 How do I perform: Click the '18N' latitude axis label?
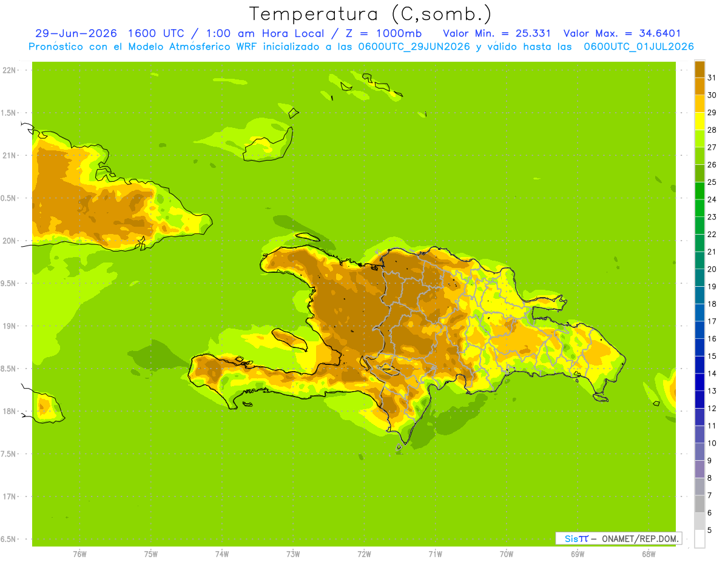pos(10,411)
